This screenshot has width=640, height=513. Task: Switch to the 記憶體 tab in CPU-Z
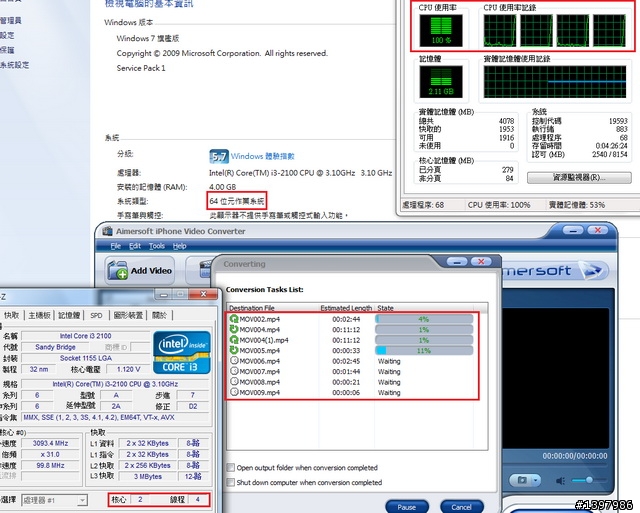[69, 315]
